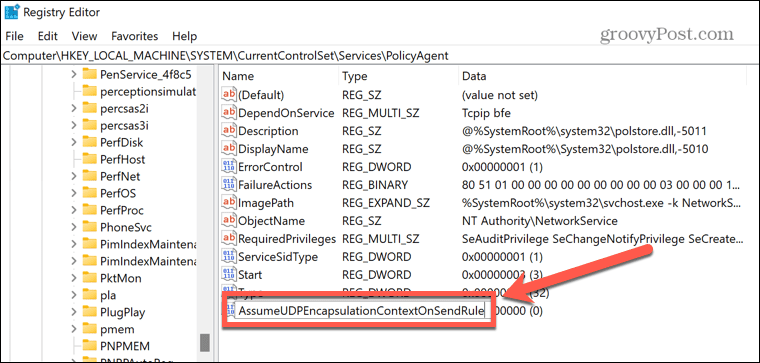Select the percsas3i tree item
Viewport: 760px width, 363px height.
[x=124, y=126]
